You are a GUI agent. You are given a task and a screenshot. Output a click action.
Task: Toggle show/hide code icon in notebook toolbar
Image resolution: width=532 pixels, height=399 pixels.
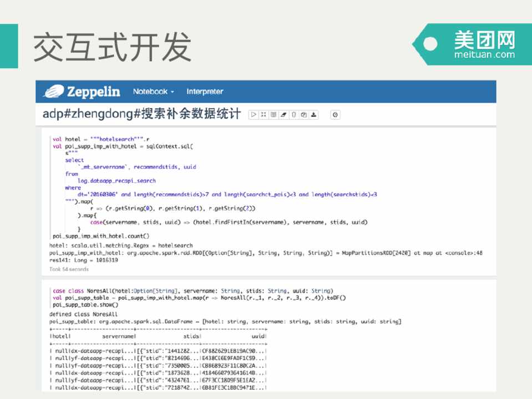(263, 115)
